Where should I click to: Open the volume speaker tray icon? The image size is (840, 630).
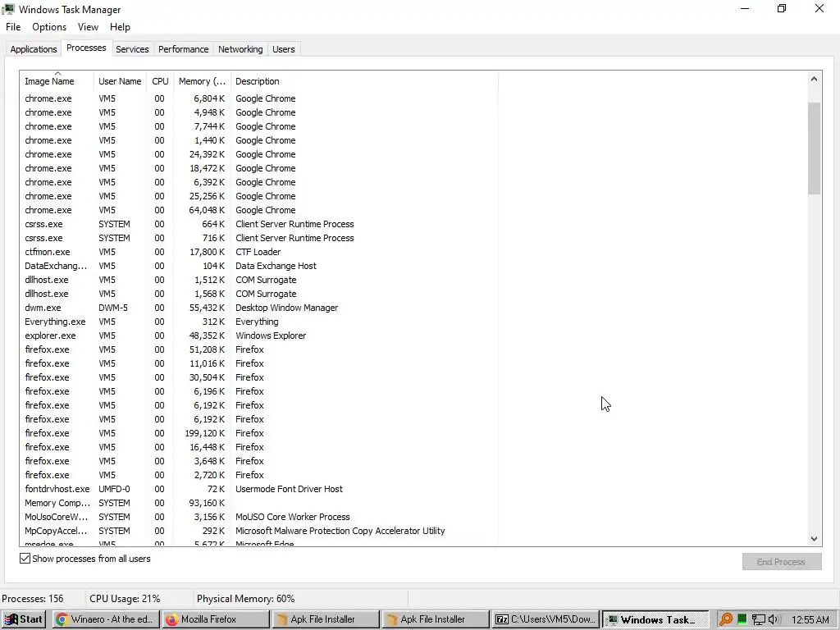pyautogui.click(x=773, y=619)
